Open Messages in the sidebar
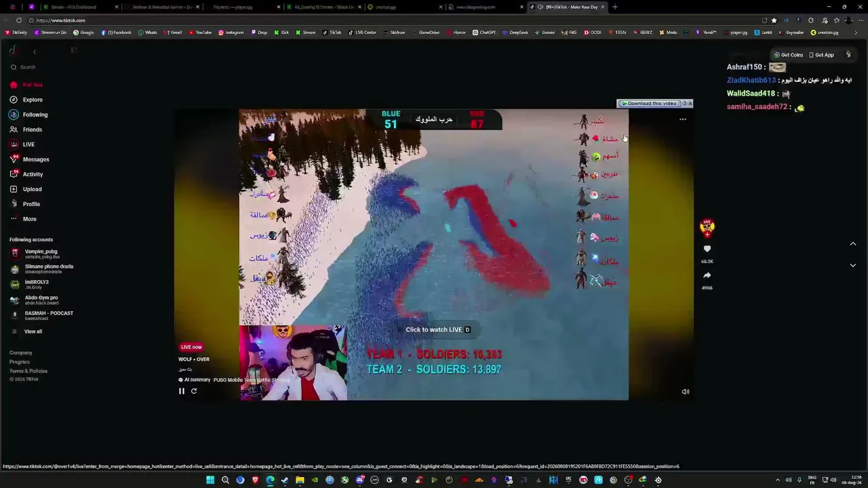This screenshot has width=868, height=488. tap(30, 159)
